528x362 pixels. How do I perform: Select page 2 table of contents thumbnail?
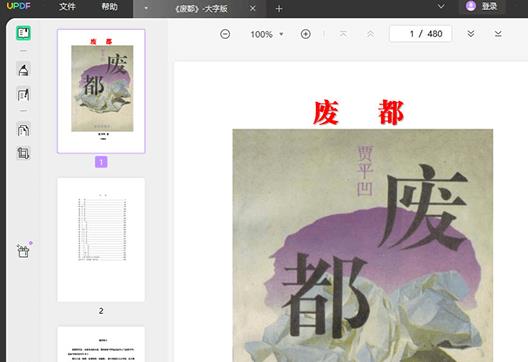coord(101,240)
